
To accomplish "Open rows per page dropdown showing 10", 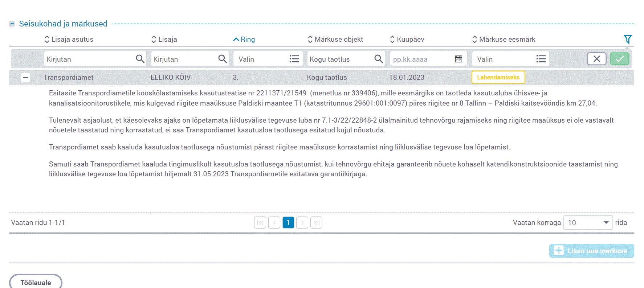I will click(588, 223).
